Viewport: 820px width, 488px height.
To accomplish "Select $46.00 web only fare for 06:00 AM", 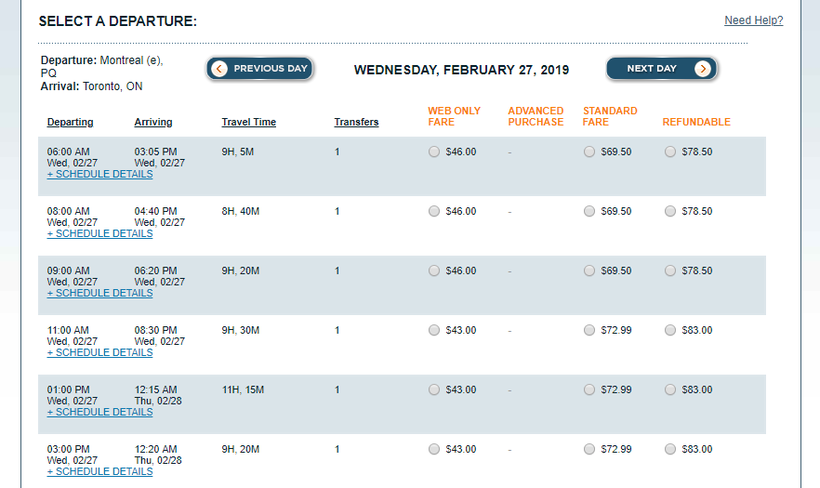I will click(433, 152).
